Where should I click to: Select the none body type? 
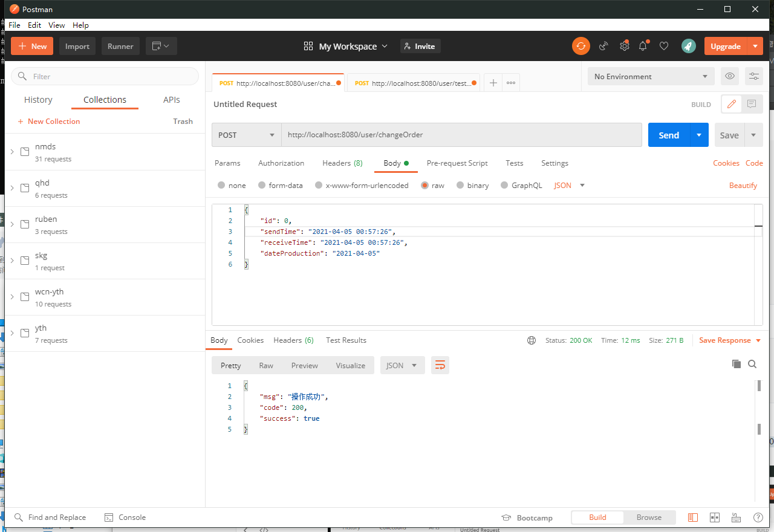(221, 186)
